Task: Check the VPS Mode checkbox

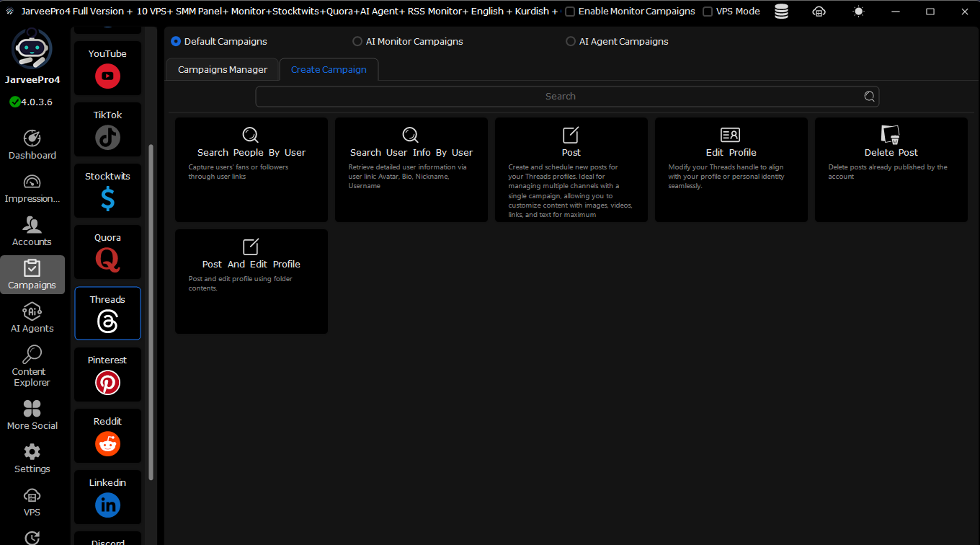Action: pos(708,12)
